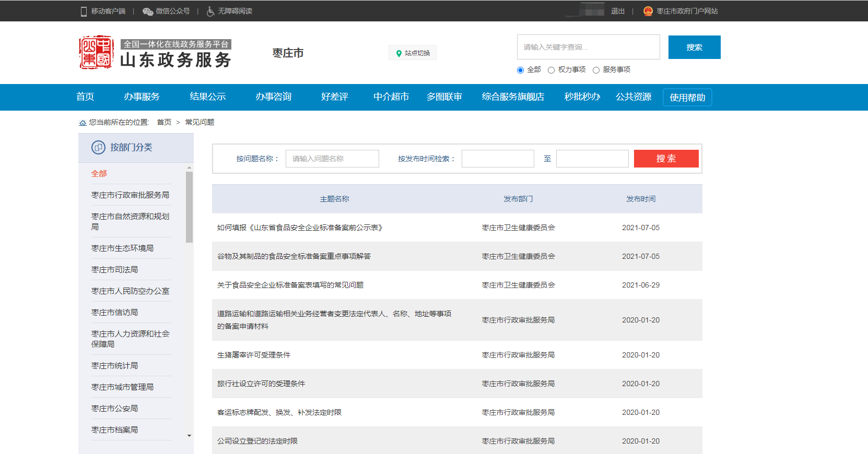This screenshot has height=454, width=868.
Task: Click the Shandong government service seal logo
Action: coord(96,53)
